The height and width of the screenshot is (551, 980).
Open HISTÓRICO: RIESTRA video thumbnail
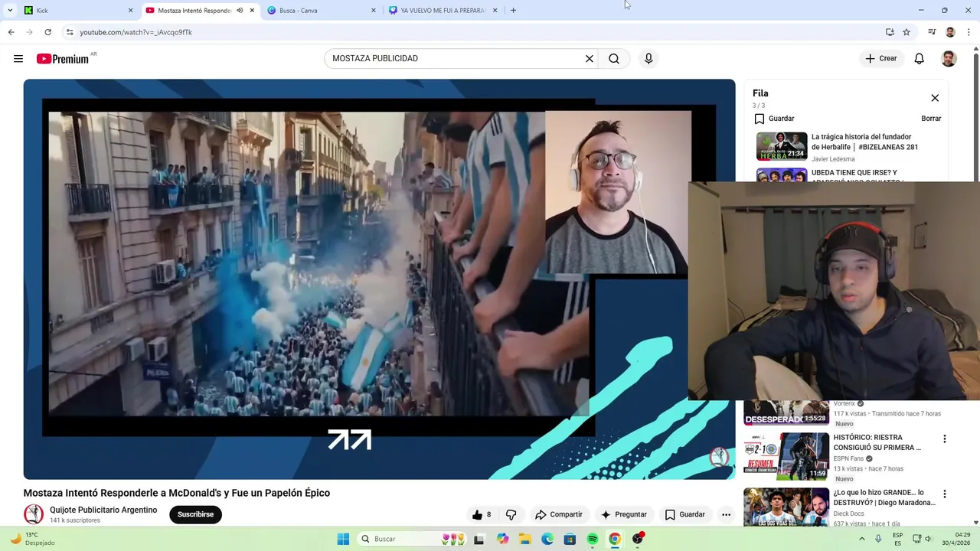click(x=786, y=456)
